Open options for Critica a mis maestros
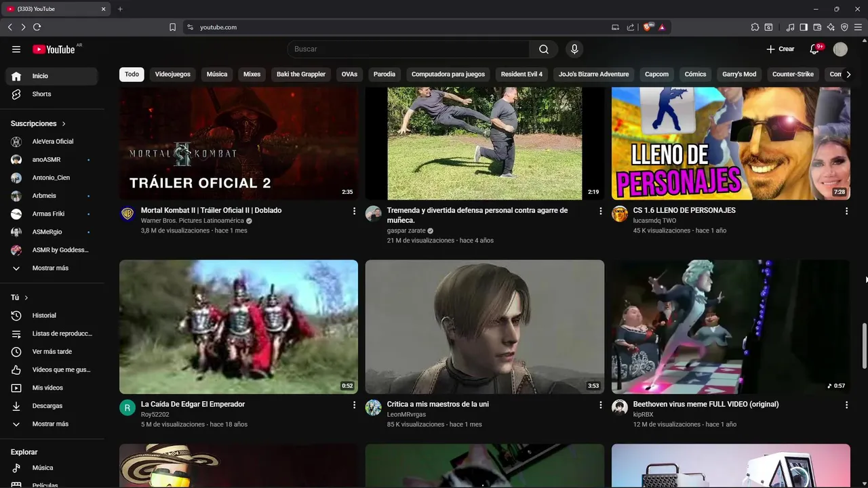 point(600,405)
